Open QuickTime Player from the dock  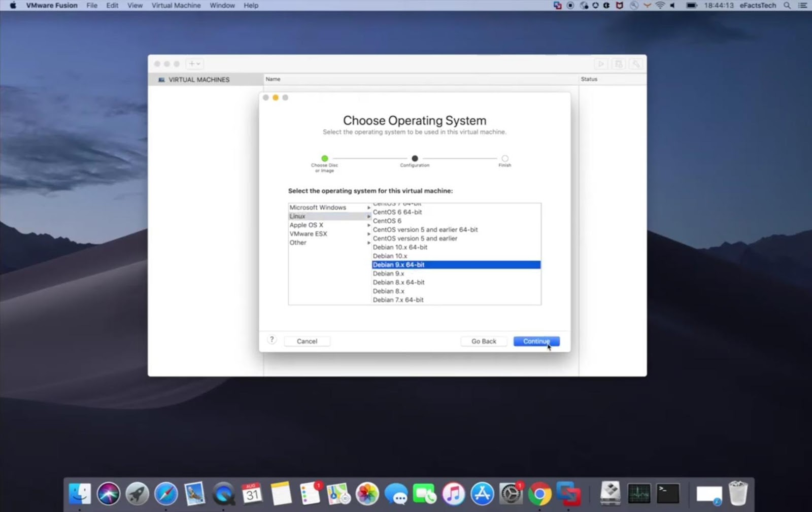tap(223, 493)
